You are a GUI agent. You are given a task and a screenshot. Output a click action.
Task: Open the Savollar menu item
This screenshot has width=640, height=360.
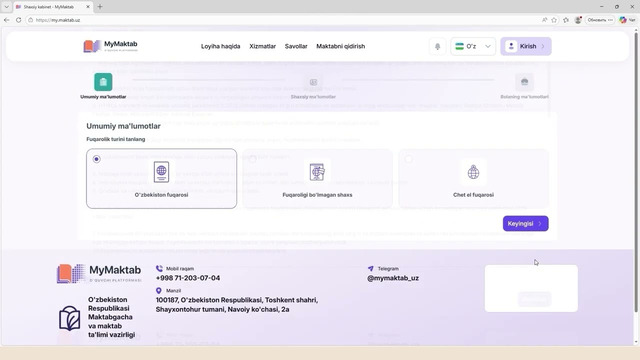click(296, 46)
